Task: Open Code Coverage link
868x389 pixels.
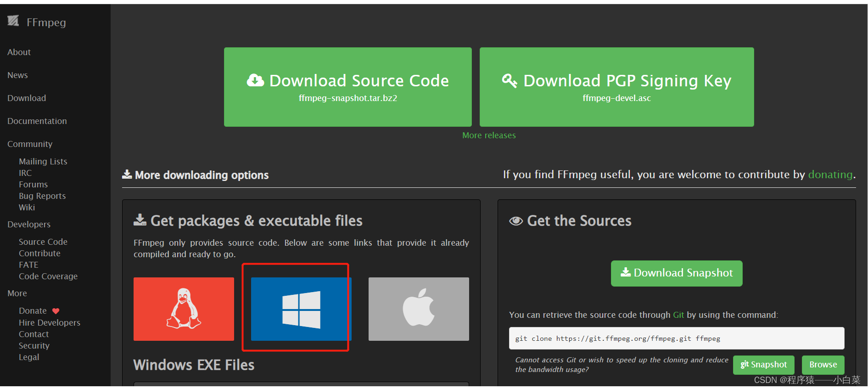Action: tap(48, 276)
